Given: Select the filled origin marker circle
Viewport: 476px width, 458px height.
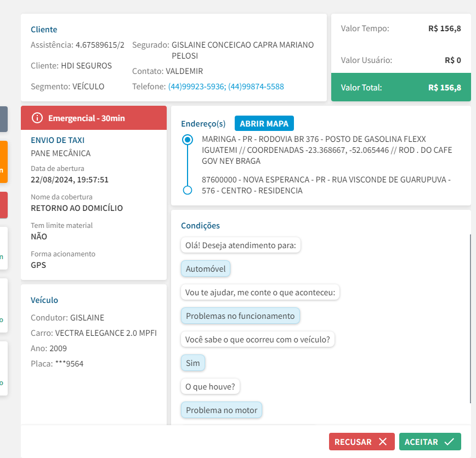Looking at the screenshot, I should (188, 140).
